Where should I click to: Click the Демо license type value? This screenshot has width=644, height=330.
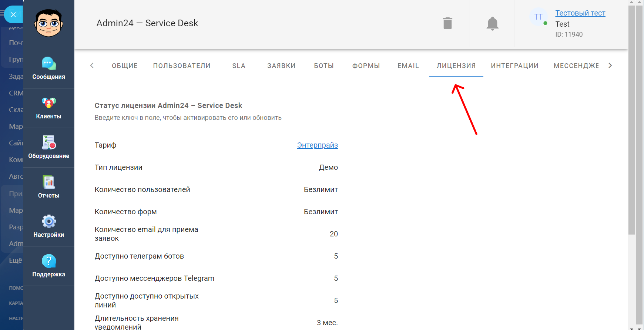[328, 167]
